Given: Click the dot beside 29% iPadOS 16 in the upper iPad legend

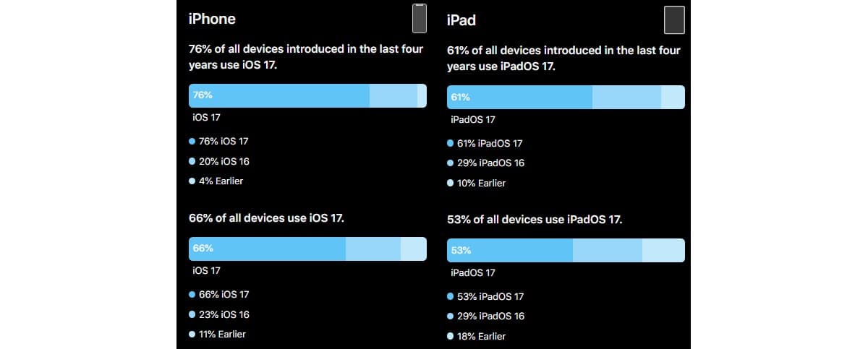Looking at the screenshot, I should tap(451, 163).
